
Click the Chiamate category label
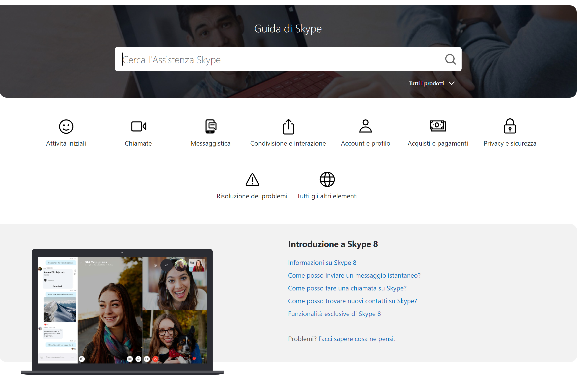click(x=138, y=143)
